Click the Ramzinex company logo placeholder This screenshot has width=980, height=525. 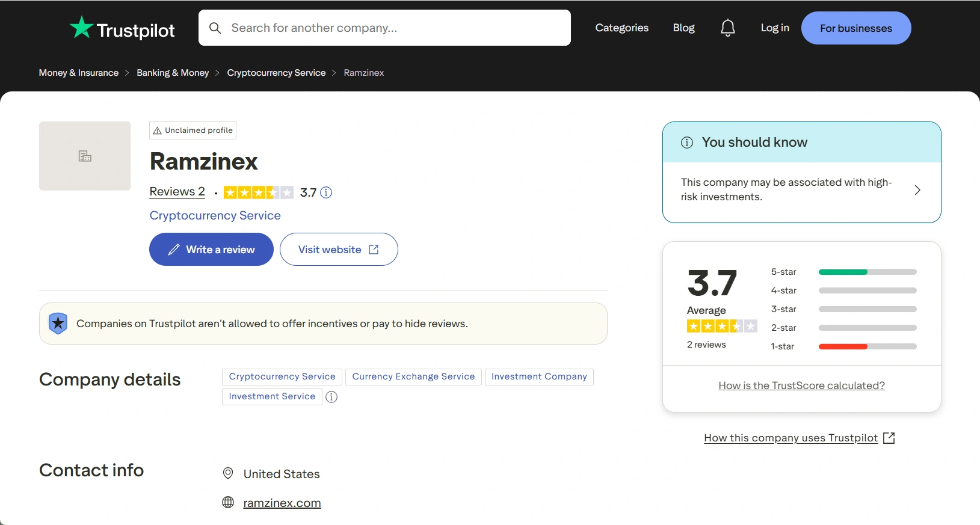coord(85,156)
